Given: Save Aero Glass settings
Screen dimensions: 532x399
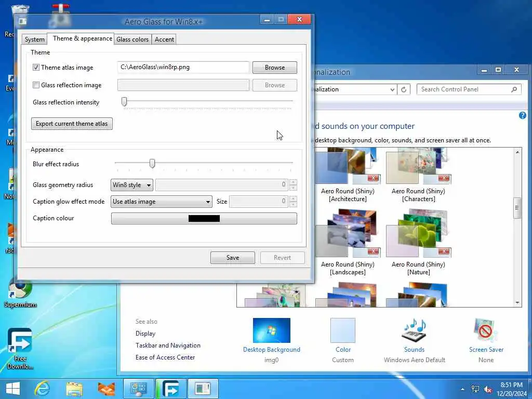Looking at the screenshot, I should [x=232, y=258].
